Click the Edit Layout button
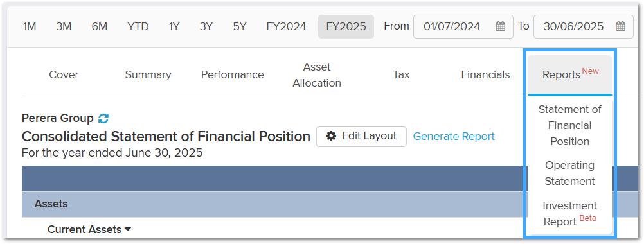The width and height of the screenshot is (644, 244). coord(361,137)
